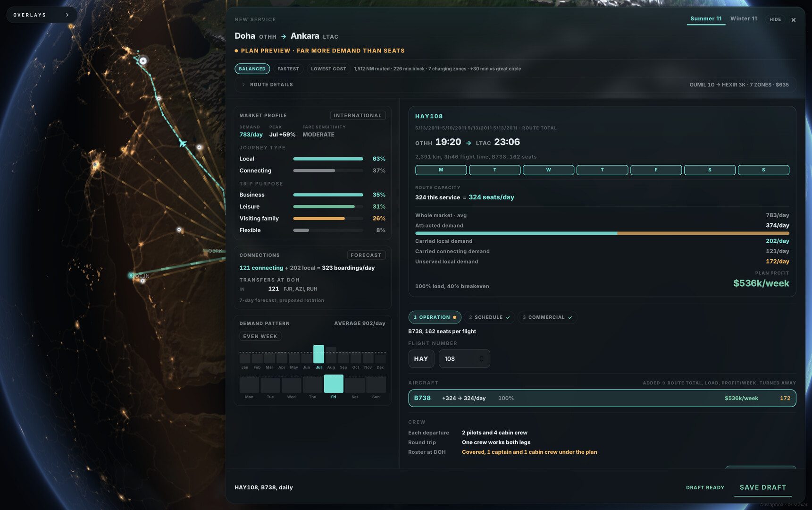The image size is (812, 510).
Task: Expand the Overlays menu
Action: [42, 15]
